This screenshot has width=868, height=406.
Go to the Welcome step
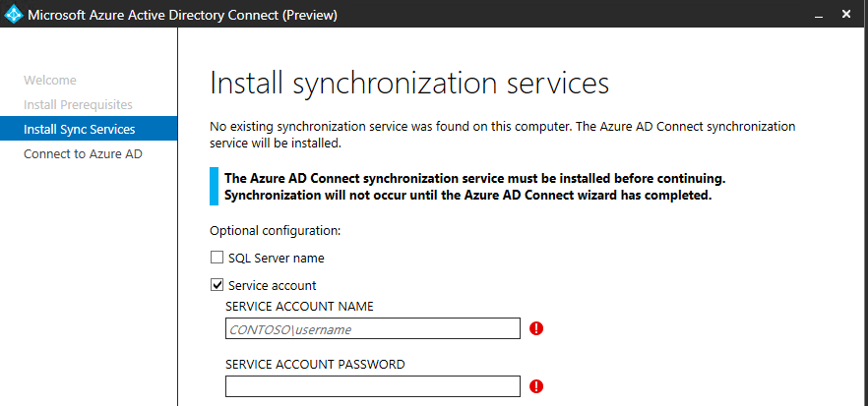(x=49, y=81)
